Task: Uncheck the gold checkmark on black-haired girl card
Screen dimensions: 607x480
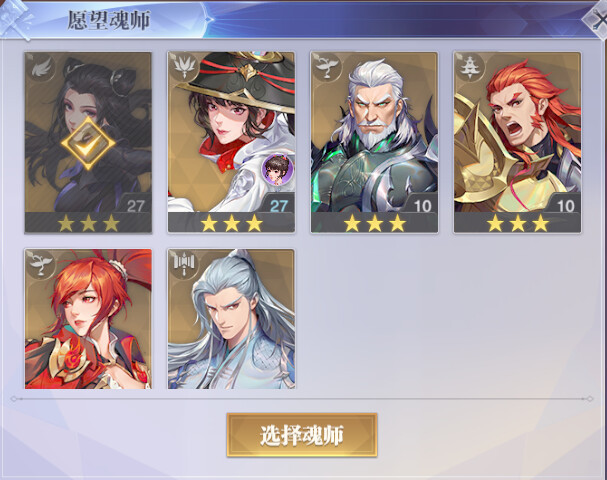Action: pos(88,144)
